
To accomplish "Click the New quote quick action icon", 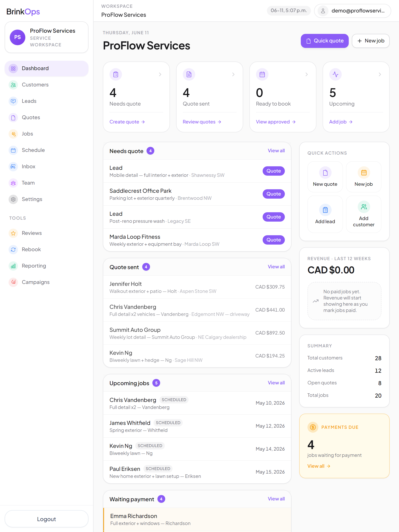I will (x=325, y=173).
